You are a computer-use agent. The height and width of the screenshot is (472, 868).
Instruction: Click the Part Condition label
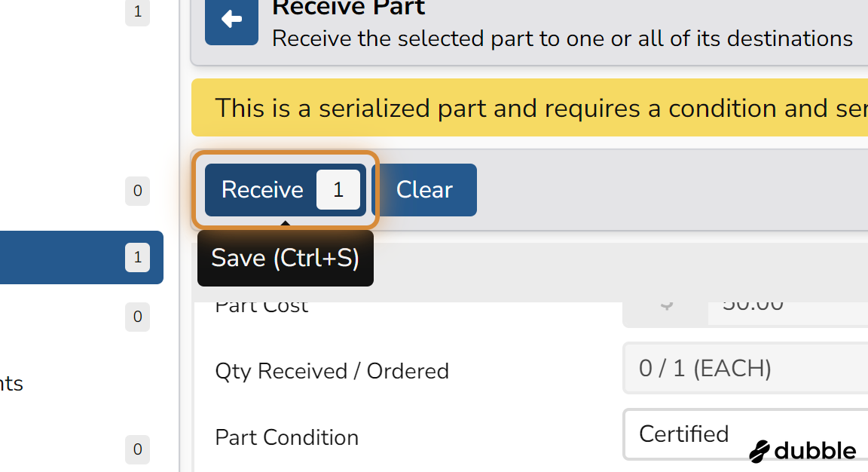(x=287, y=437)
